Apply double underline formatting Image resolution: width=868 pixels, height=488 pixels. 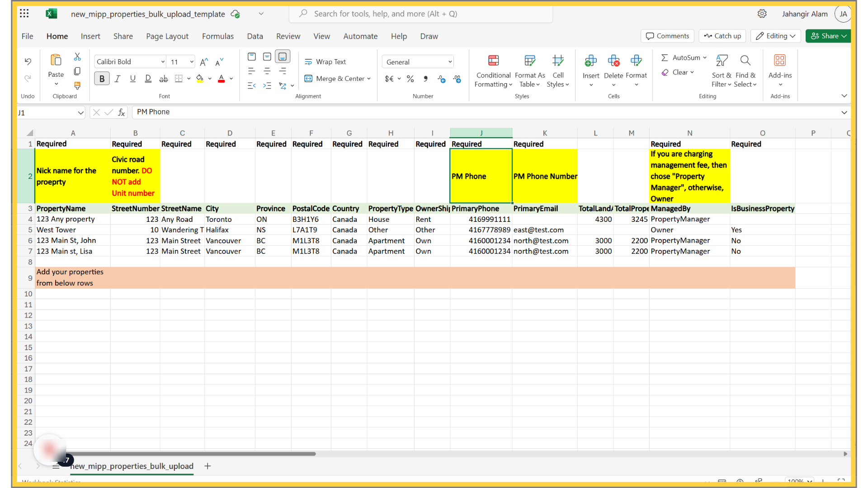point(148,79)
